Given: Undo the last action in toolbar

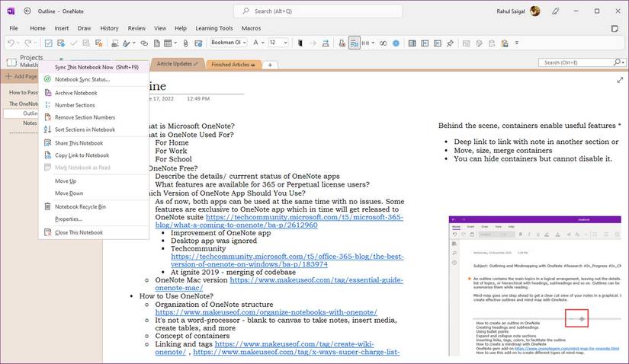Looking at the screenshot, I should pos(11,43).
